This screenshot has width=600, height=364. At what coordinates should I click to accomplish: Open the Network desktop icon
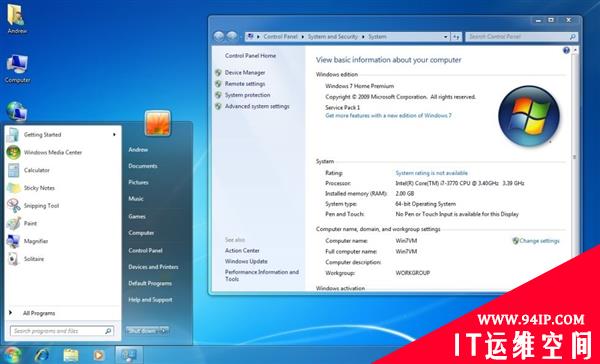coord(17,112)
